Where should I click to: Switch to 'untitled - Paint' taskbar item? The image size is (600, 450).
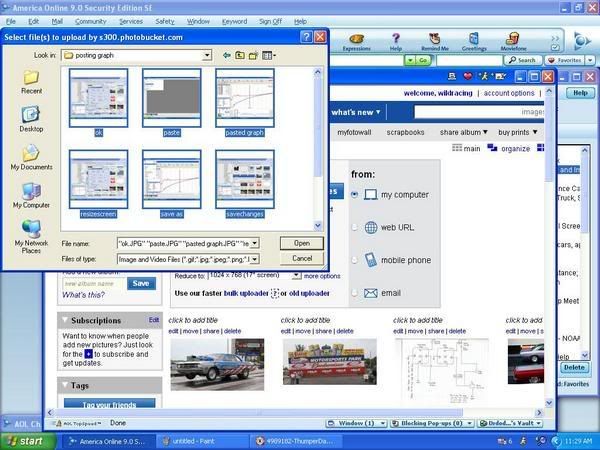click(x=202, y=441)
